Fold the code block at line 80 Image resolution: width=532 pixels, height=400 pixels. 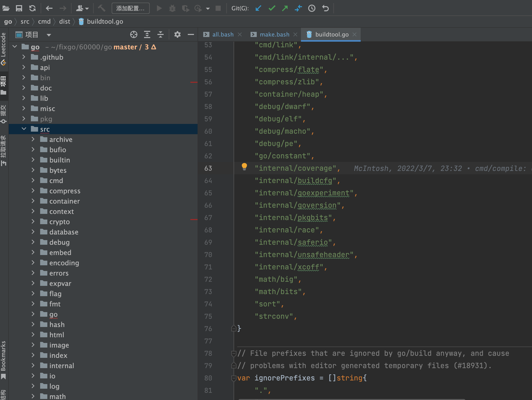[x=234, y=378]
